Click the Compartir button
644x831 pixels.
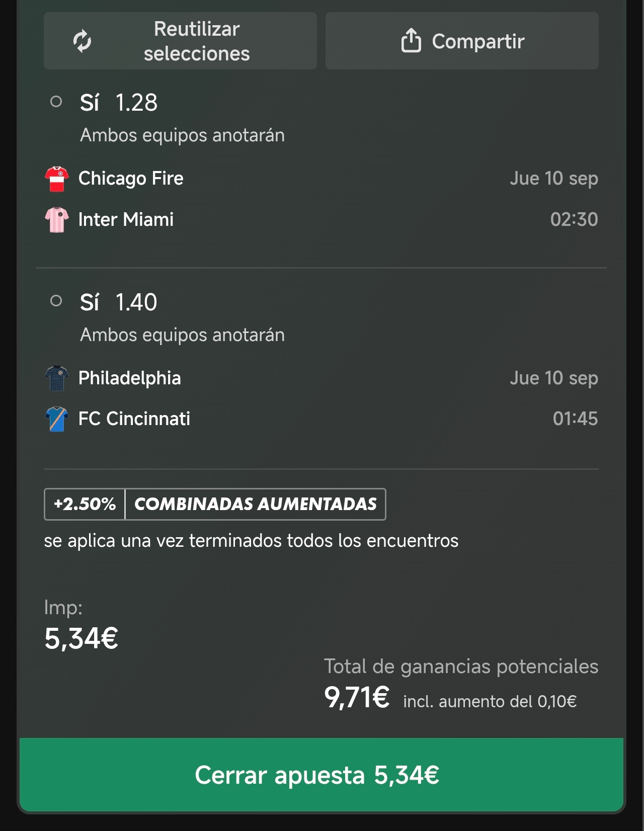pyautogui.click(x=462, y=41)
